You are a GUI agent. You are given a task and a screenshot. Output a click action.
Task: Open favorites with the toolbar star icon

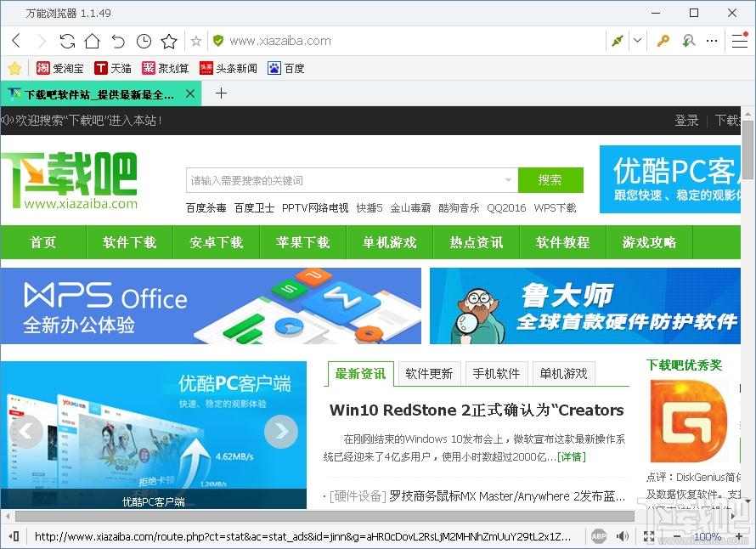pyautogui.click(x=169, y=41)
